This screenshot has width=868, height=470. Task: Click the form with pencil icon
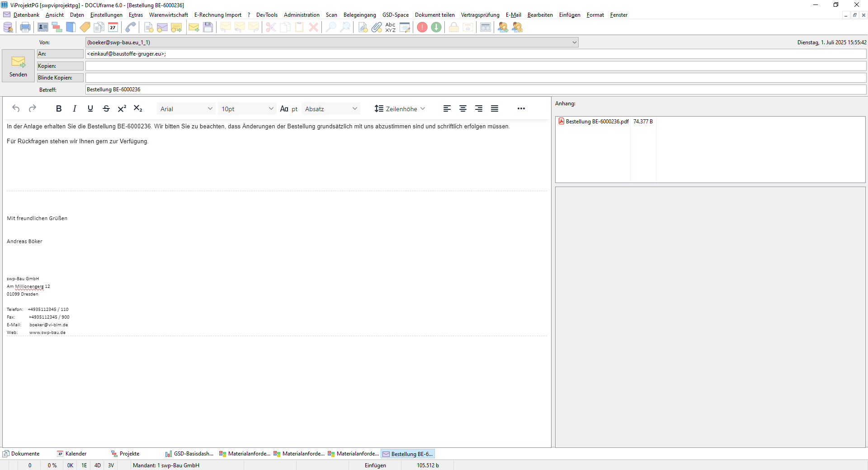tap(405, 28)
